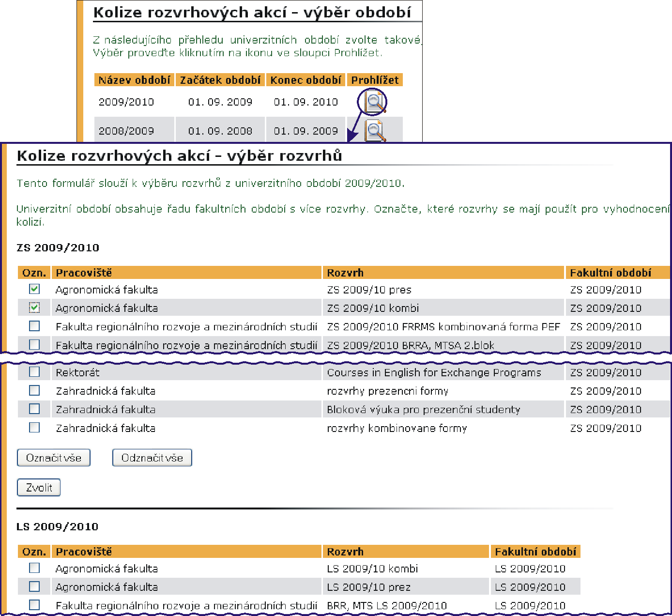Click the ZS 2009/10 pres schedule text
This screenshot has width=672, height=616.
click(x=369, y=290)
